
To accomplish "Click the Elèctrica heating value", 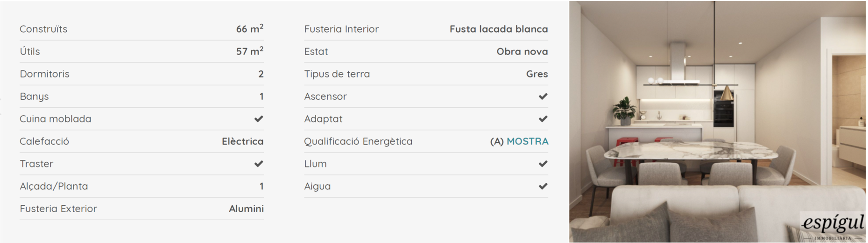I will point(243,141).
